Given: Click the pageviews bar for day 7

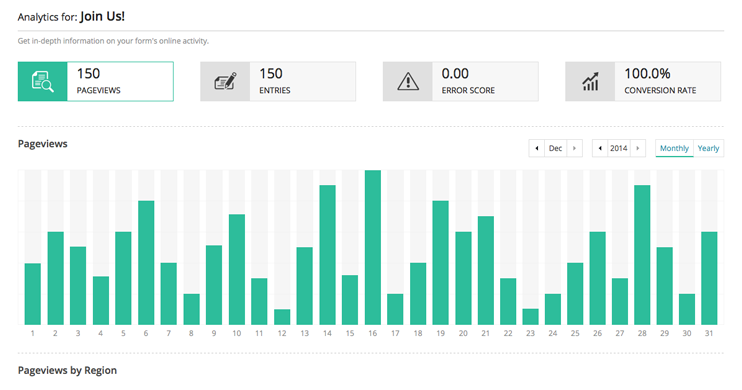Looking at the screenshot, I should (169, 293).
